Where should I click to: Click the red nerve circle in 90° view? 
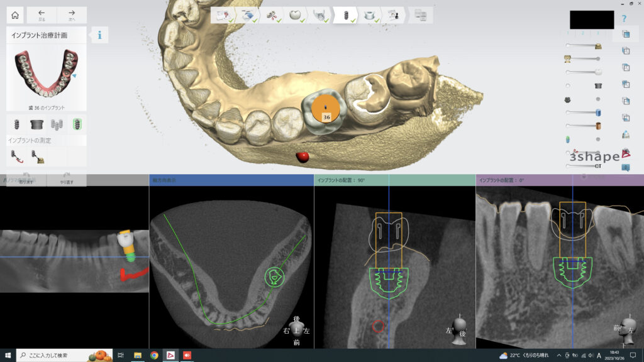[x=378, y=326]
